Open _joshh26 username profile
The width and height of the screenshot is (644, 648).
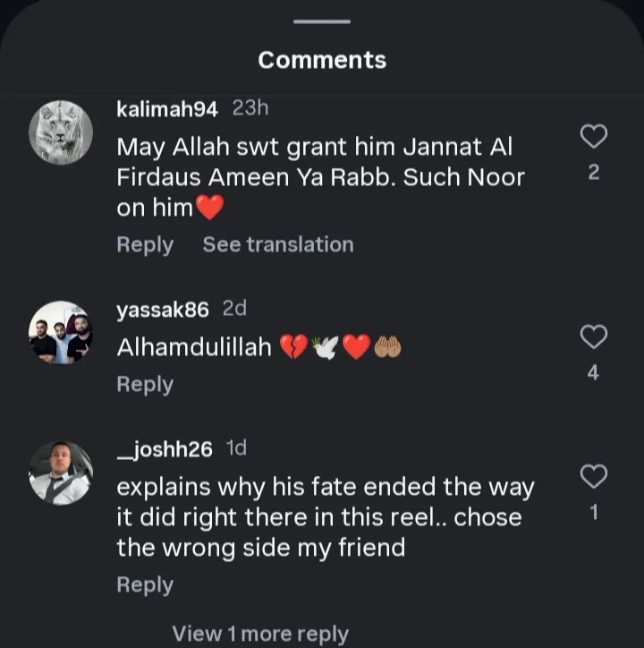tap(165, 449)
